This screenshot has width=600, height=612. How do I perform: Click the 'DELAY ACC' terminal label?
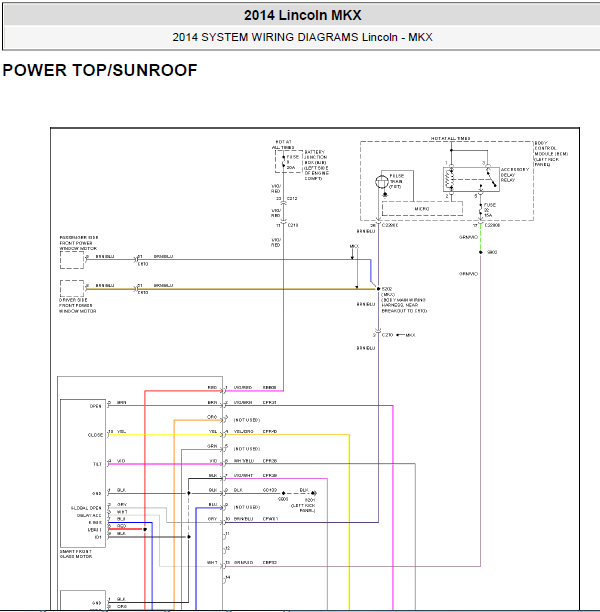point(89,516)
